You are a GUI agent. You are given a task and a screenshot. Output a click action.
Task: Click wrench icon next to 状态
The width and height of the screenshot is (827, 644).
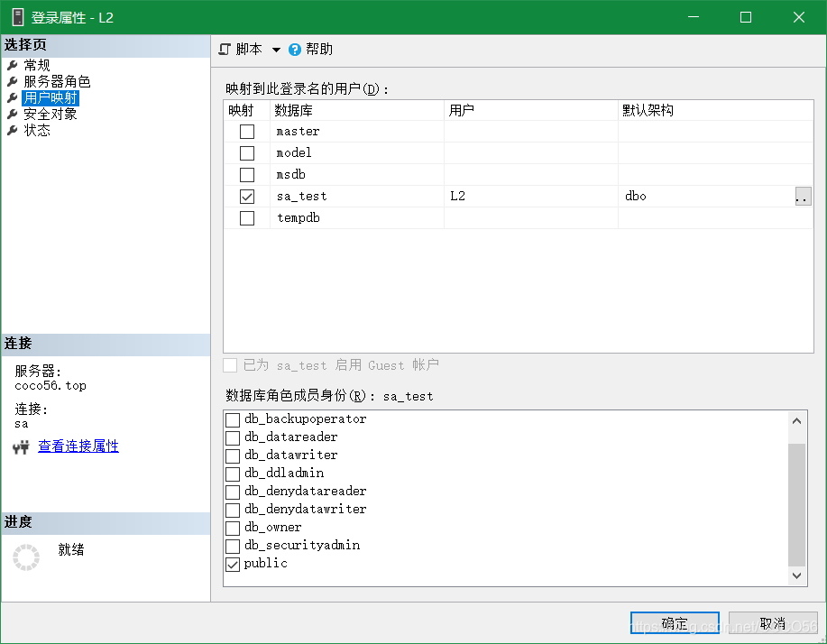click(x=12, y=130)
